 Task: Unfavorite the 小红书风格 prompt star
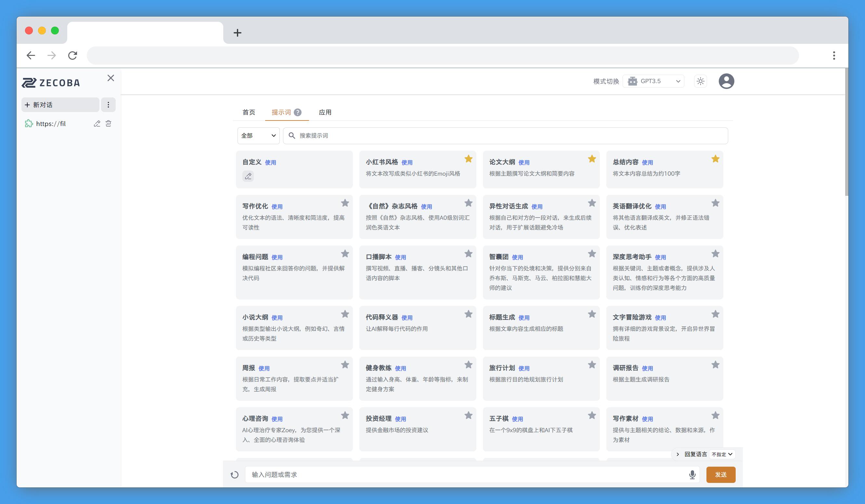(468, 159)
